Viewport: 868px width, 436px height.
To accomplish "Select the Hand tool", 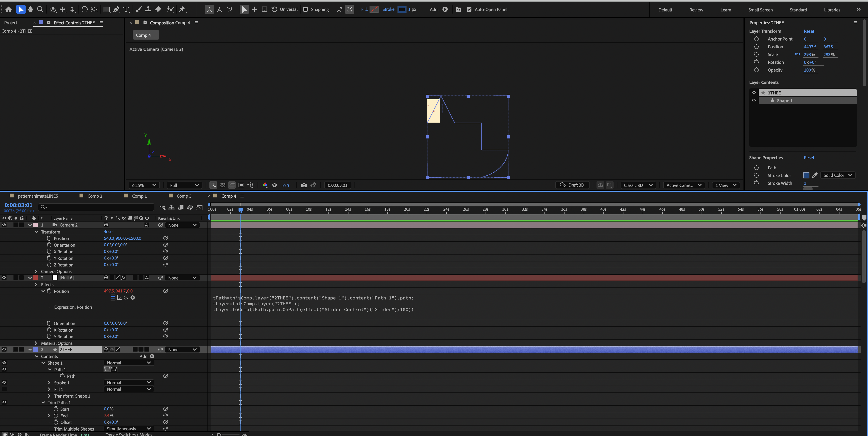I will click(x=30, y=10).
